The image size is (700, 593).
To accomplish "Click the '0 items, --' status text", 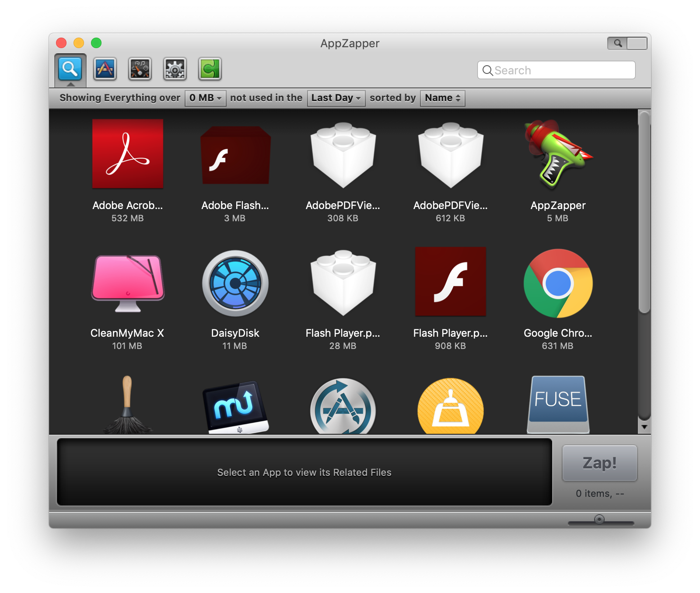I will click(600, 494).
